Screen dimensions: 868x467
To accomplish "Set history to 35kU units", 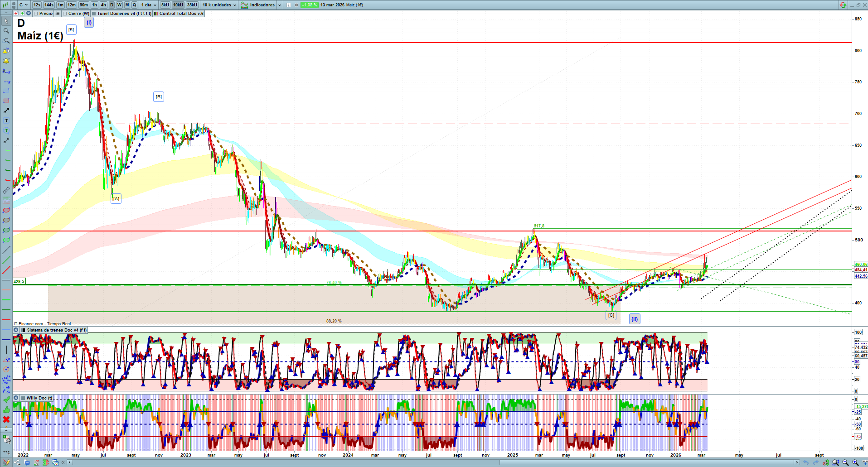I will pos(192,5).
